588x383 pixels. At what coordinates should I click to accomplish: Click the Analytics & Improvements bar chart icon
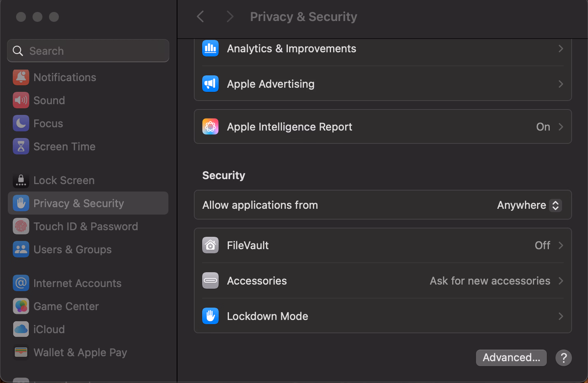pos(210,49)
